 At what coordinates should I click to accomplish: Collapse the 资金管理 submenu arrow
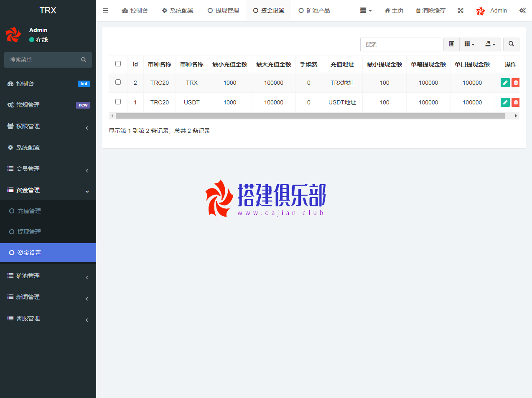(x=87, y=192)
